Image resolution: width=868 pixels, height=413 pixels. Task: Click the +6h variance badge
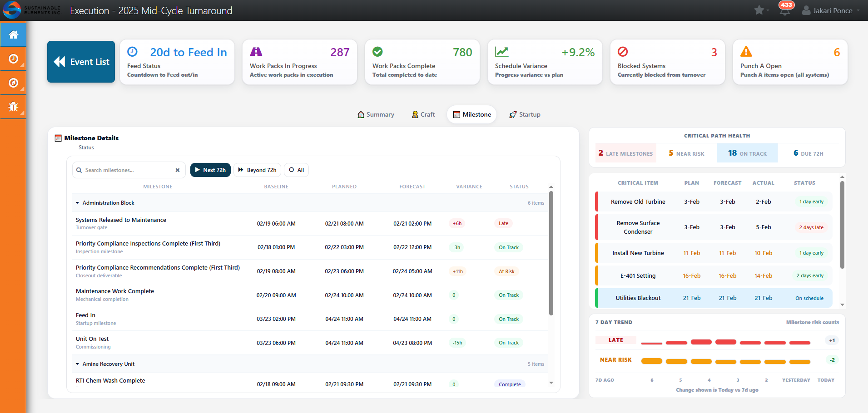(x=457, y=223)
